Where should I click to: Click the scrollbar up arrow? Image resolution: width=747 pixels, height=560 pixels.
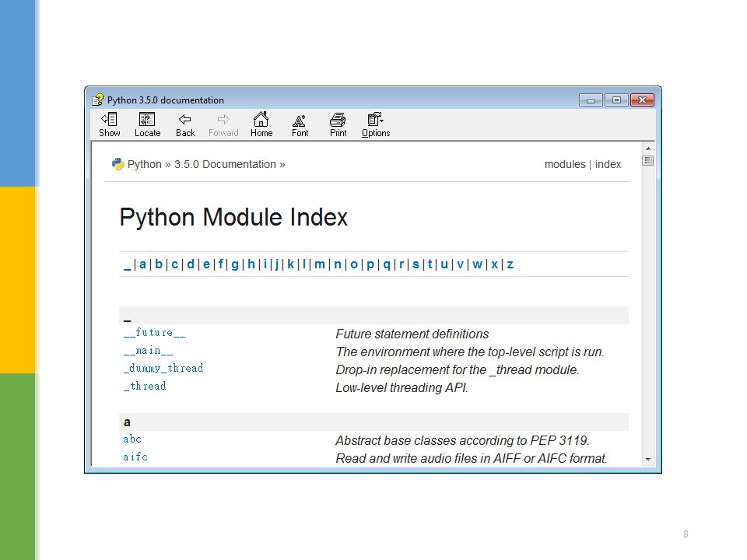tap(648, 149)
